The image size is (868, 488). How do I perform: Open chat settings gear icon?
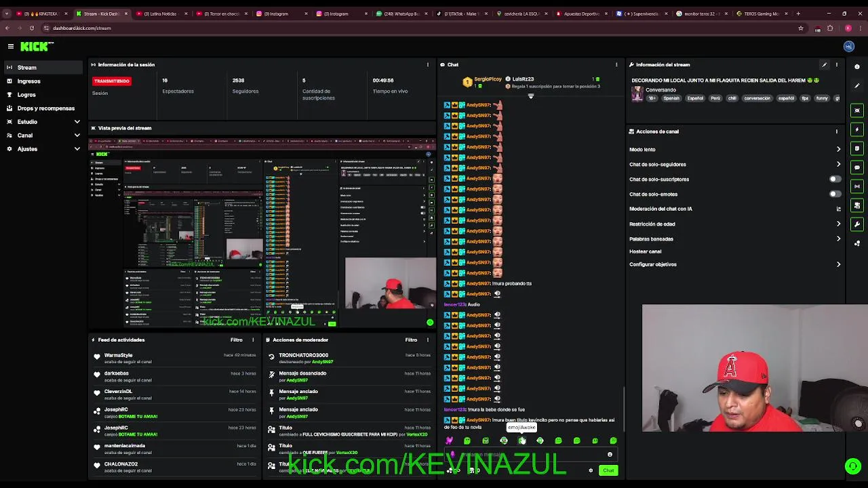[591, 470]
